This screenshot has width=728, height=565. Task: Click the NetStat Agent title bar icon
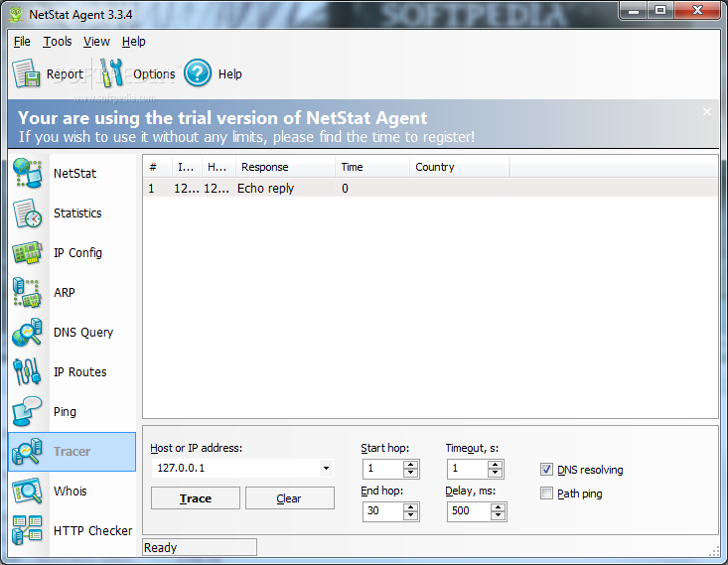[x=16, y=14]
